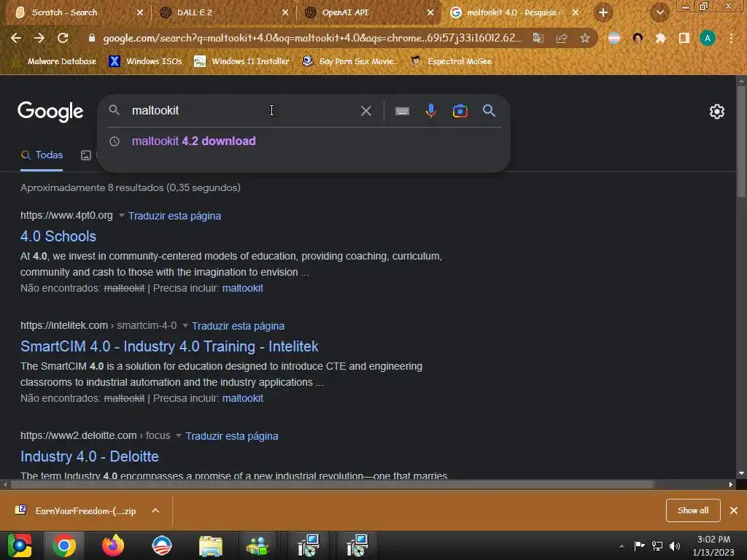The width and height of the screenshot is (747, 560).
Task: Select the Todas results tab
Action: (x=42, y=155)
